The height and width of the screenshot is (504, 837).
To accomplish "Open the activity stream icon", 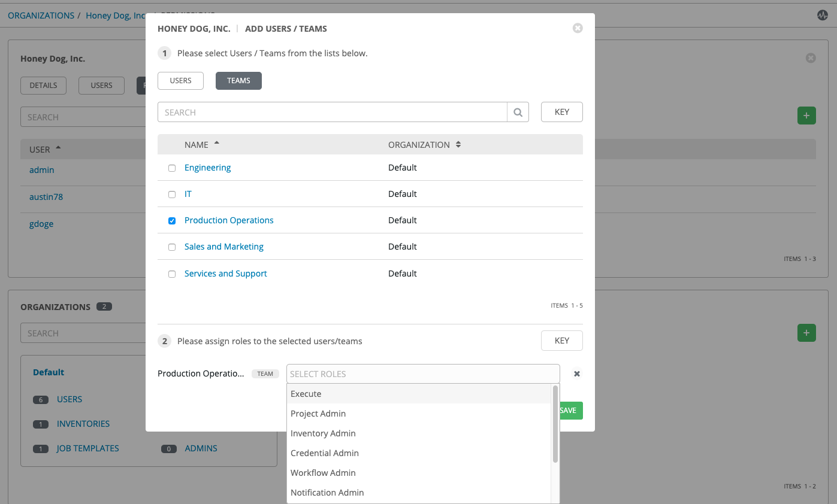I will click(822, 16).
